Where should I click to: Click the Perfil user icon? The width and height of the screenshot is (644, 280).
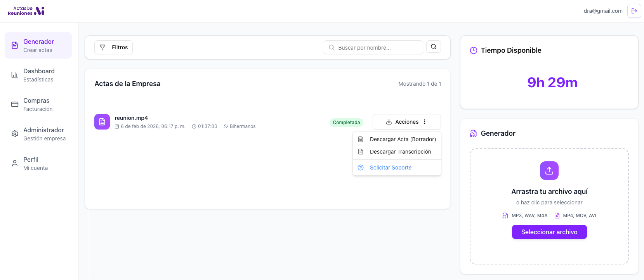click(15, 163)
